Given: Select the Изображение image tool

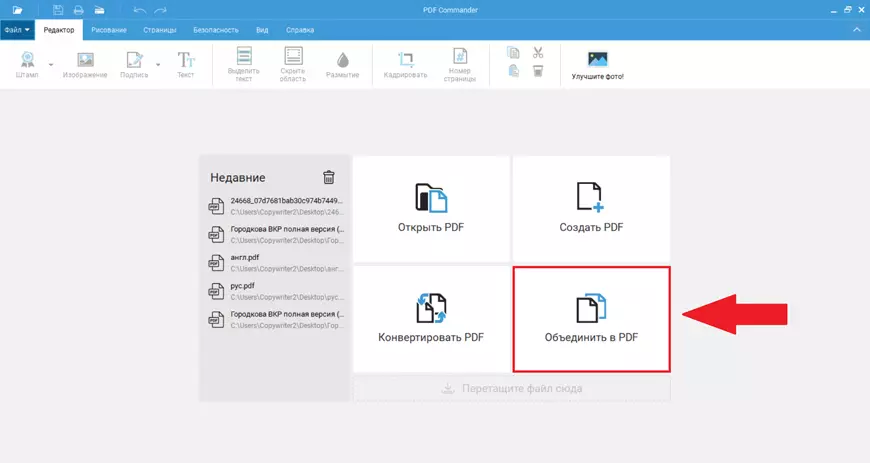Looking at the screenshot, I should click(x=85, y=64).
